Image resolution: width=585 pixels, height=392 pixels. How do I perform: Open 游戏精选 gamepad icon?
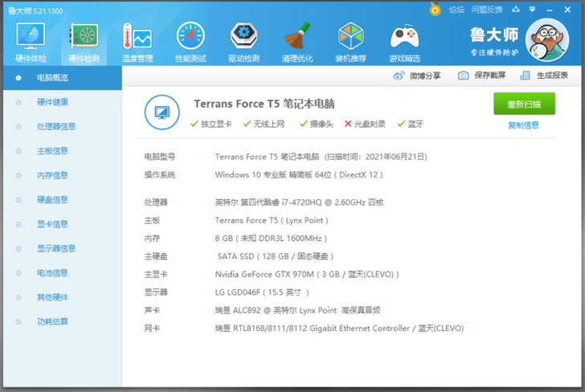pos(404,37)
